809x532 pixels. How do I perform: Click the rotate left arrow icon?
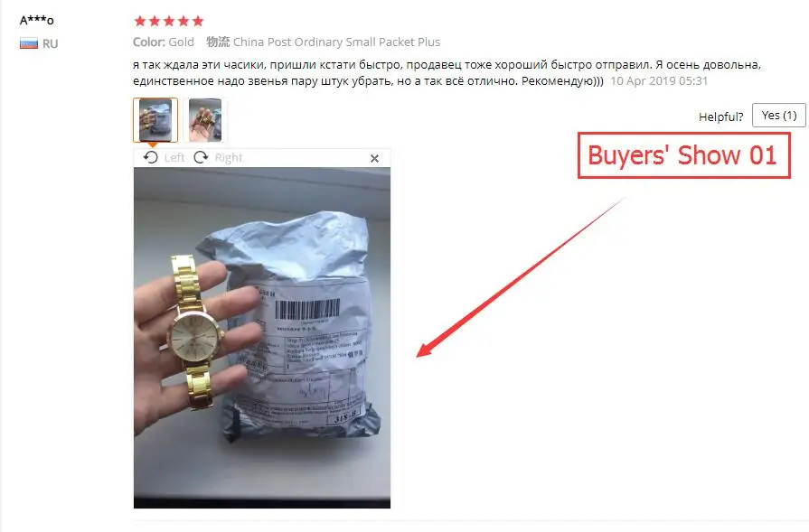151,157
